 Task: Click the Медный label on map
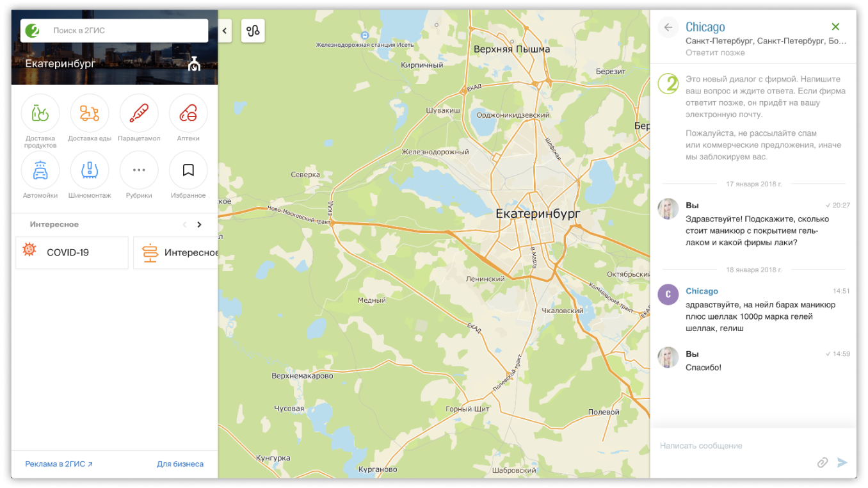(372, 300)
